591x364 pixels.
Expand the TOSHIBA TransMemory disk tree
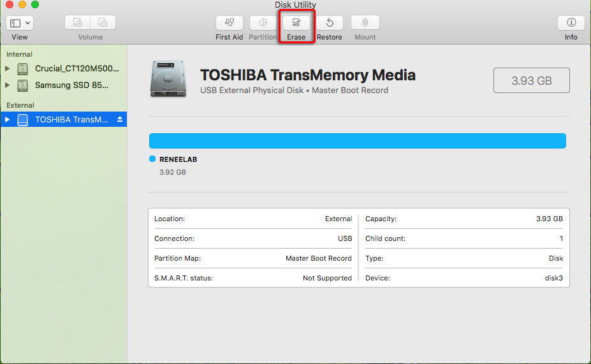(x=8, y=119)
